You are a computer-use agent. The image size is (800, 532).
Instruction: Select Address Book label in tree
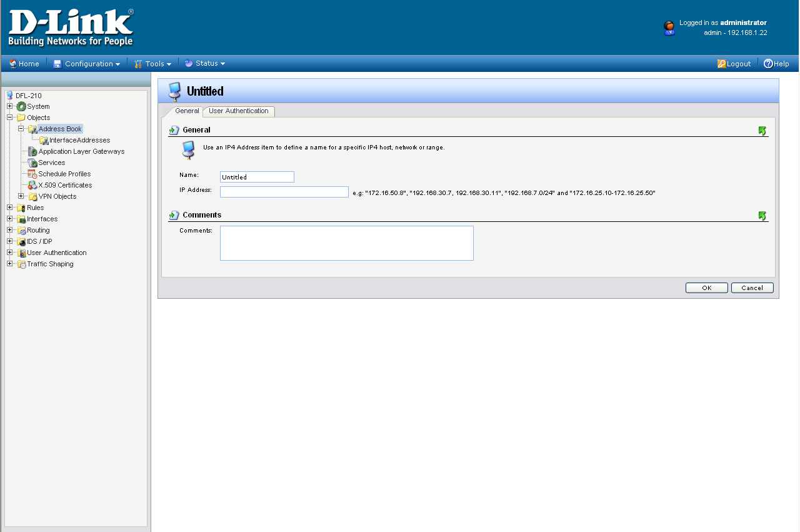60,129
